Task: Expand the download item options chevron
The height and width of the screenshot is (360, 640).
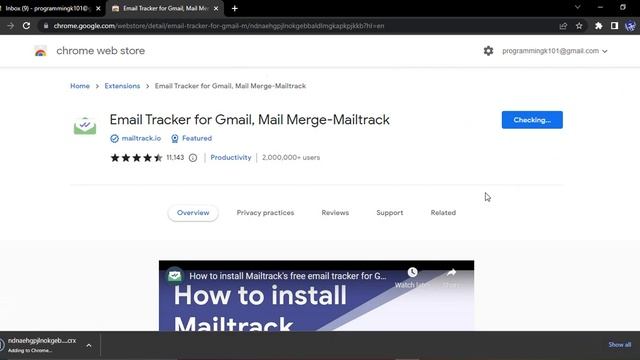Action: pyautogui.click(x=89, y=345)
